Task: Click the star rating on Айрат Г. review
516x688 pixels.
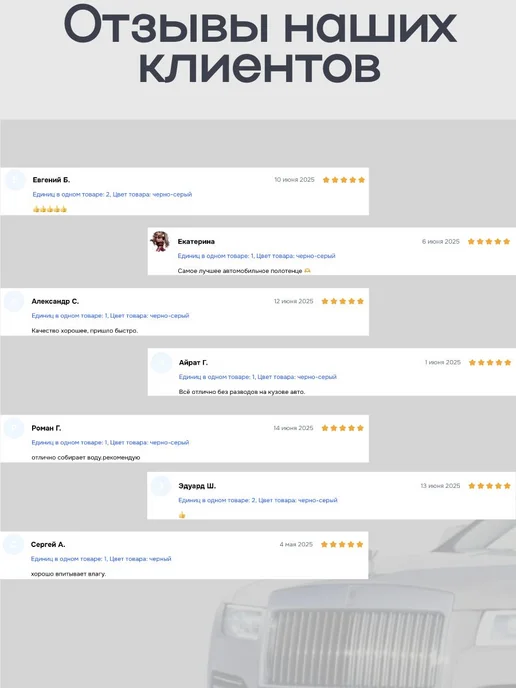Action: coord(490,362)
